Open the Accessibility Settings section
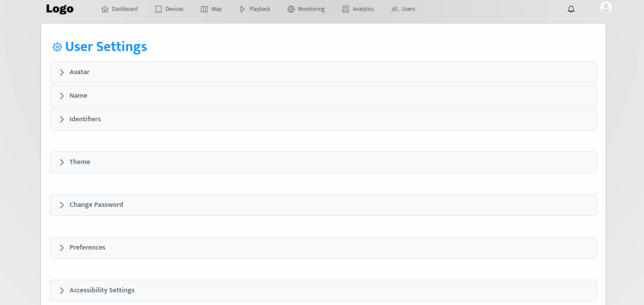The height and width of the screenshot is (305, 644). pos(102,291)
